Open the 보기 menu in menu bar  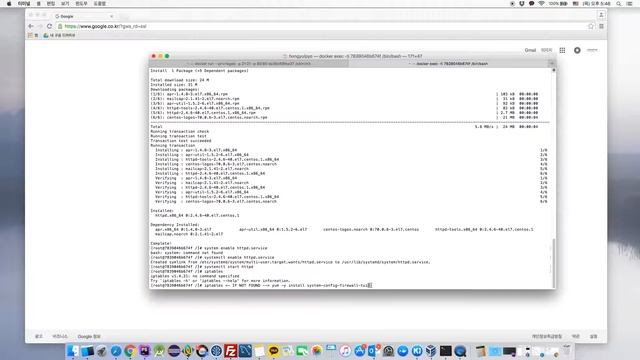coord(65,4)
